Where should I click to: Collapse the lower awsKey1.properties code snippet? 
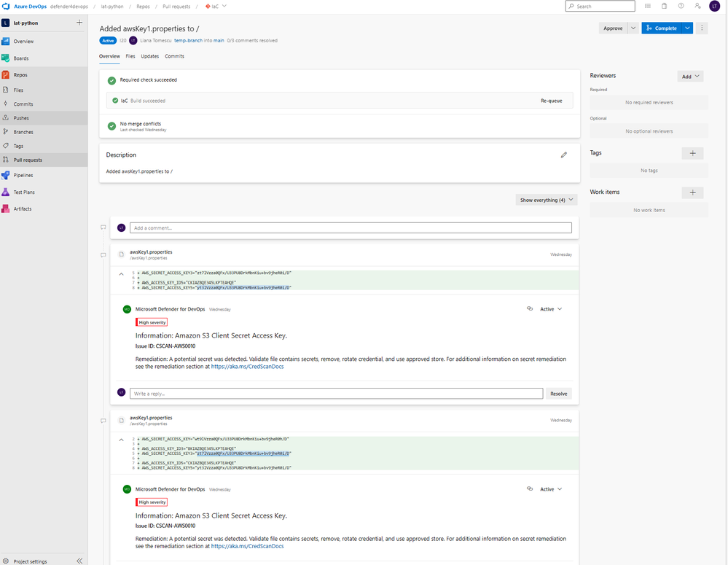[121, 440]
